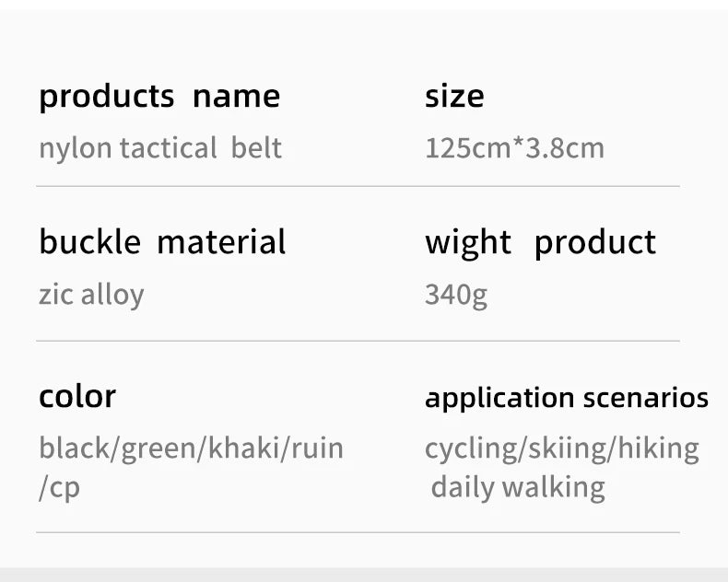The width and height of the screenshot is (728, 582).
Task: Click the word "hiking" in scenarios
Action: point(658,448)
